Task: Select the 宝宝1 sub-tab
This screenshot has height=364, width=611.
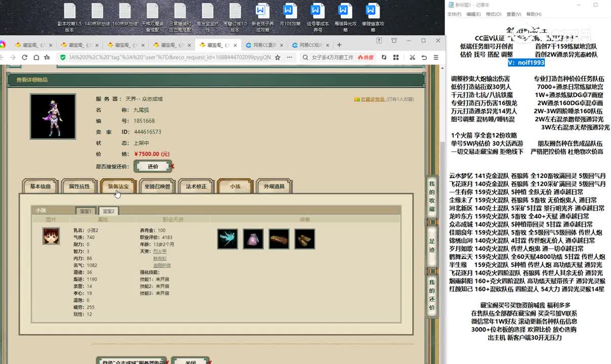Action: pyautogui.click(x=86, y=211)
